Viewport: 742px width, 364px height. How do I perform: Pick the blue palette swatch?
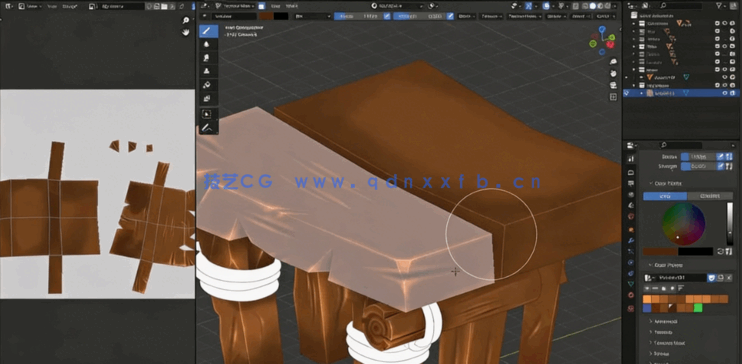tap(647, 308)
